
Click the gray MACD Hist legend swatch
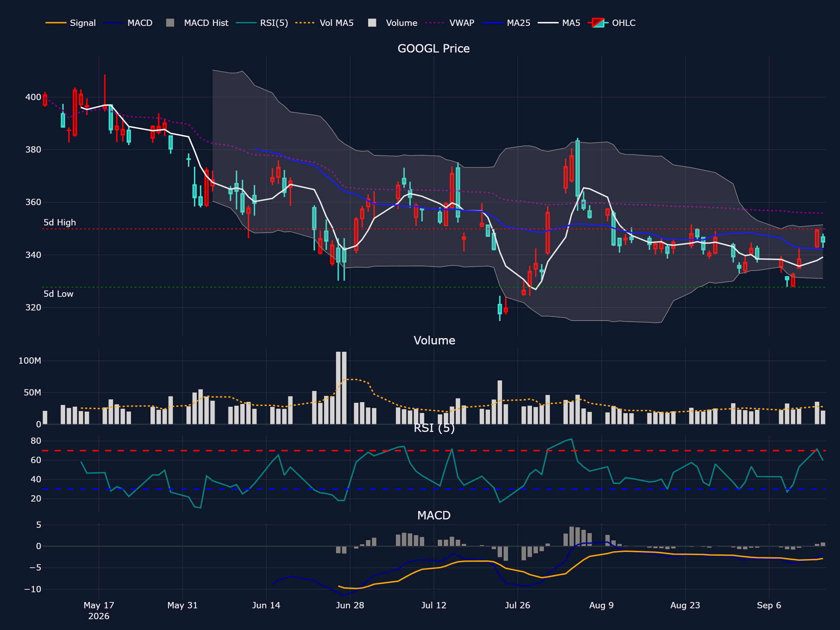(170, 23)
